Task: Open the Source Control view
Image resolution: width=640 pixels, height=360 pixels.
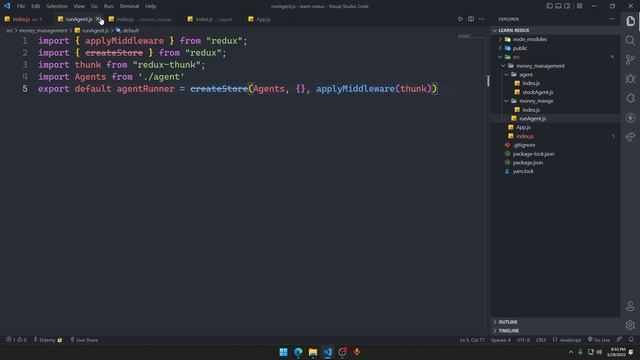Action: tap(630, 60)
